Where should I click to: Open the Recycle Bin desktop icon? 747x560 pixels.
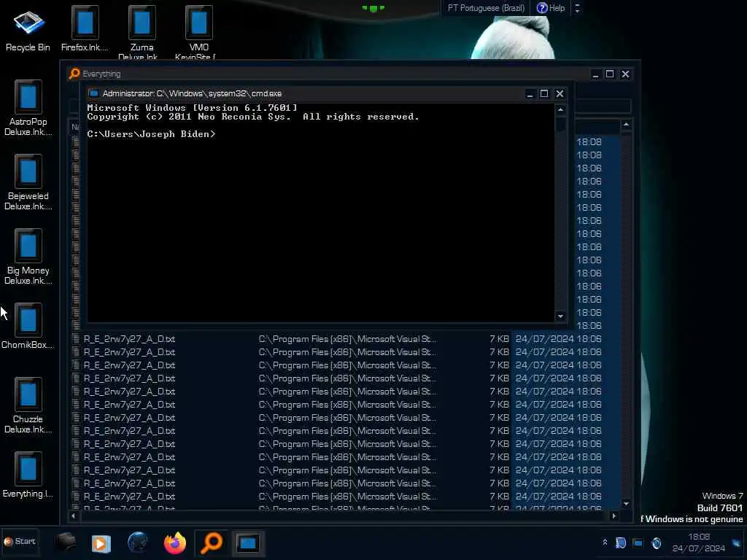pyautogui.click(x=28, y=28)
